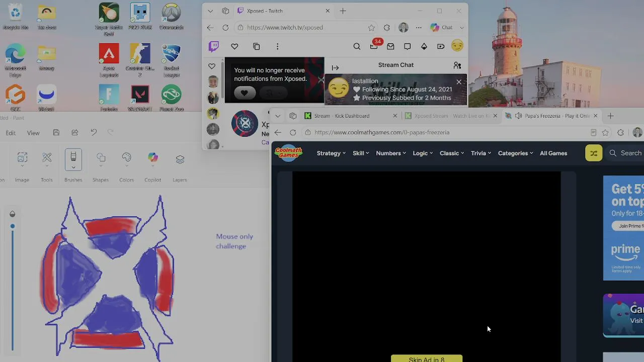Screen dimensions: 644x362
Task: Click the Coolmath Games logo
Action: click(x=288, y=153)
